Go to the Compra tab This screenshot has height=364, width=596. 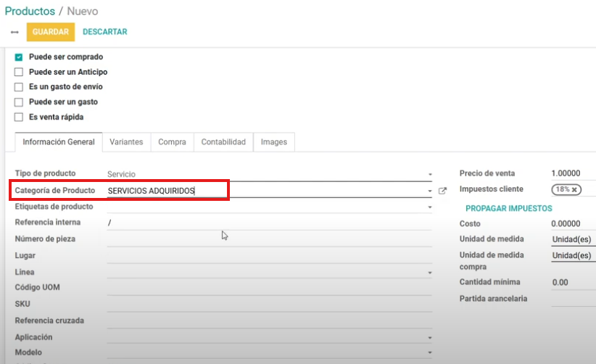tap(172, 142)
